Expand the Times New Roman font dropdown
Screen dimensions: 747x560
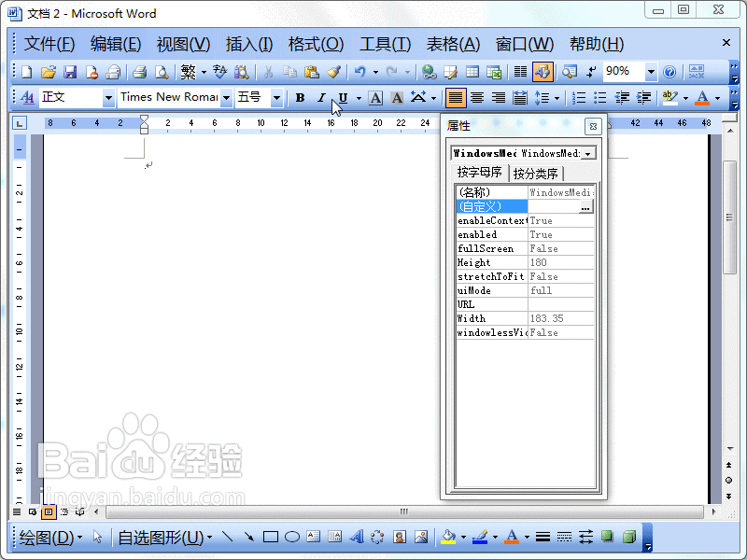[226, 98]
